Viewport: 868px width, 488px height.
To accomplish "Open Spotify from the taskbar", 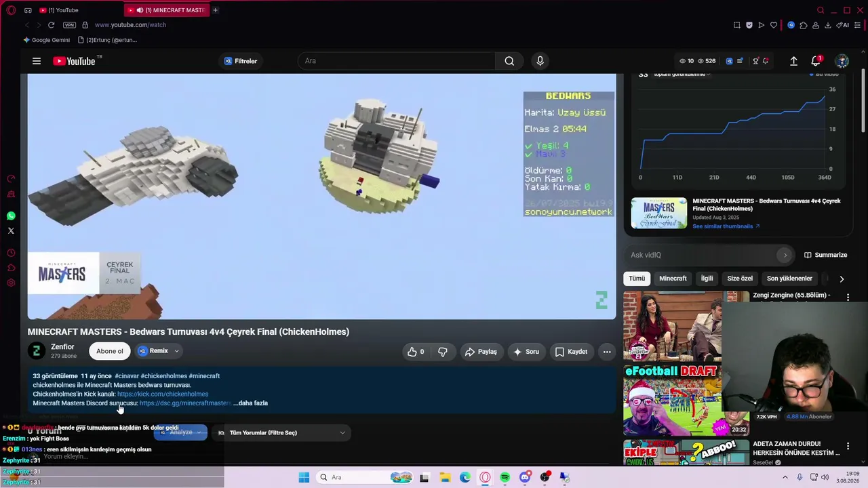I will [505, 477].
